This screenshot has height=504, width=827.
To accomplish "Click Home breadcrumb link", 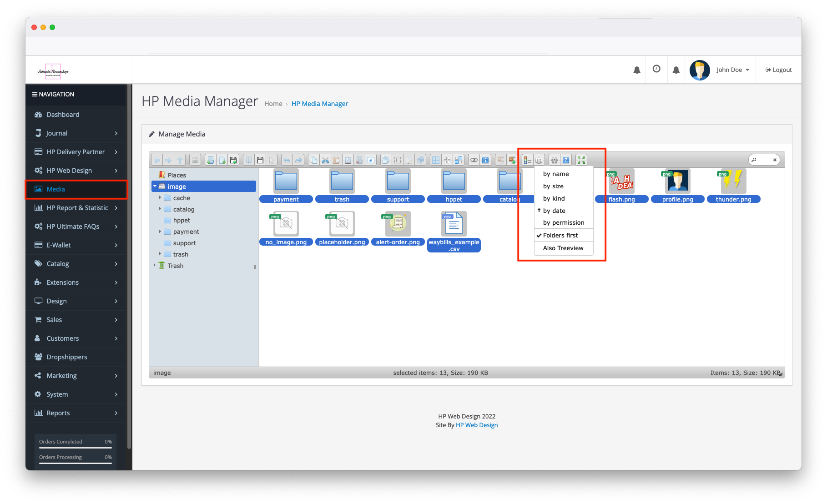I will tap(273, 104).
